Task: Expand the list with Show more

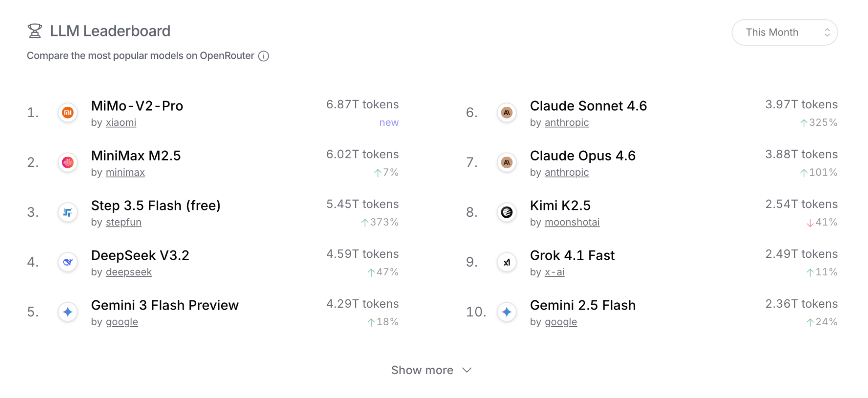Action: pos(422,370)
